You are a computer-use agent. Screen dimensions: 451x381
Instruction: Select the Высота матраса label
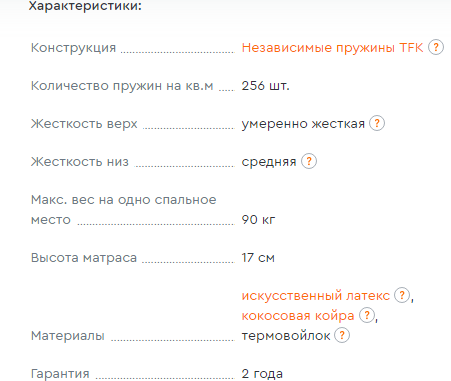tap(84, 258)
